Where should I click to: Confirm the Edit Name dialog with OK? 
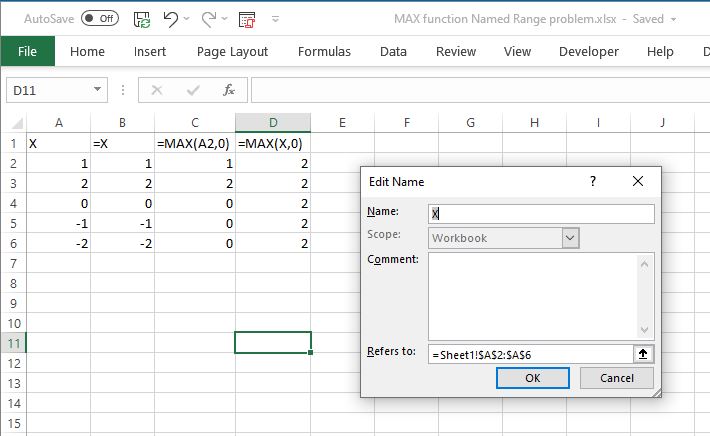(x=532, y=378)
